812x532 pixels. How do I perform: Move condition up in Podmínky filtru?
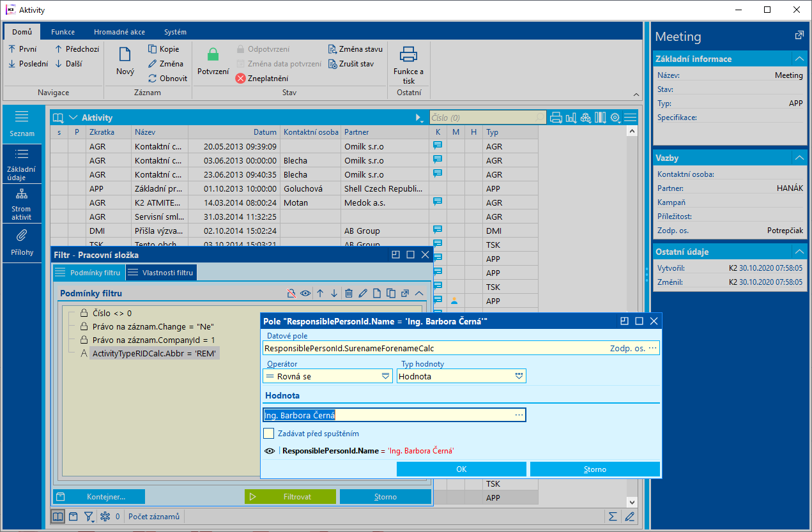tap(320, 293)
